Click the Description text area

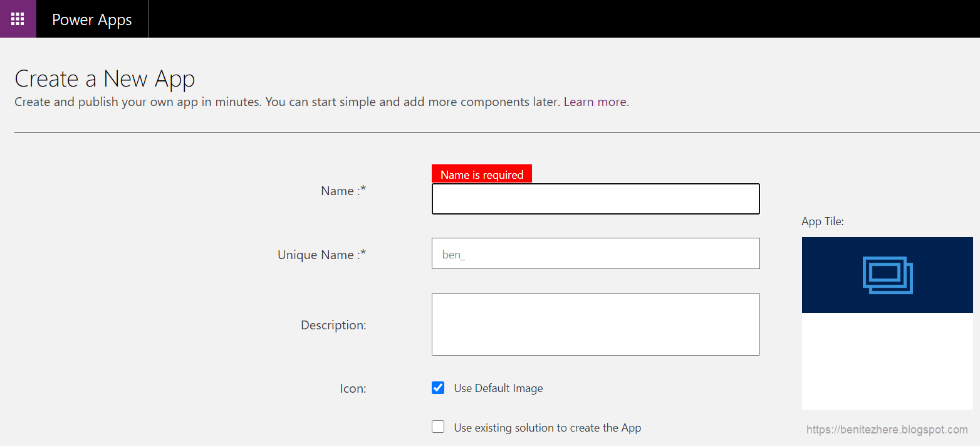(595, 324)
